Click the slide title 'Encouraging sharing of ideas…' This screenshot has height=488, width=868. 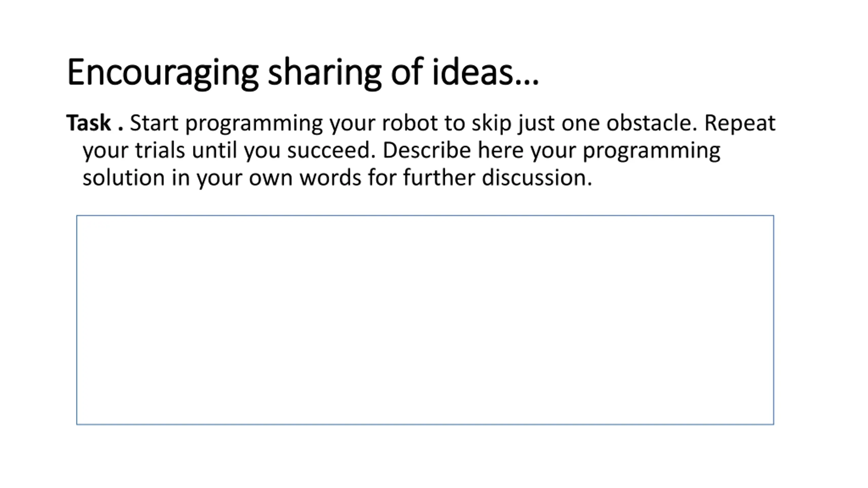coord(303,73)
